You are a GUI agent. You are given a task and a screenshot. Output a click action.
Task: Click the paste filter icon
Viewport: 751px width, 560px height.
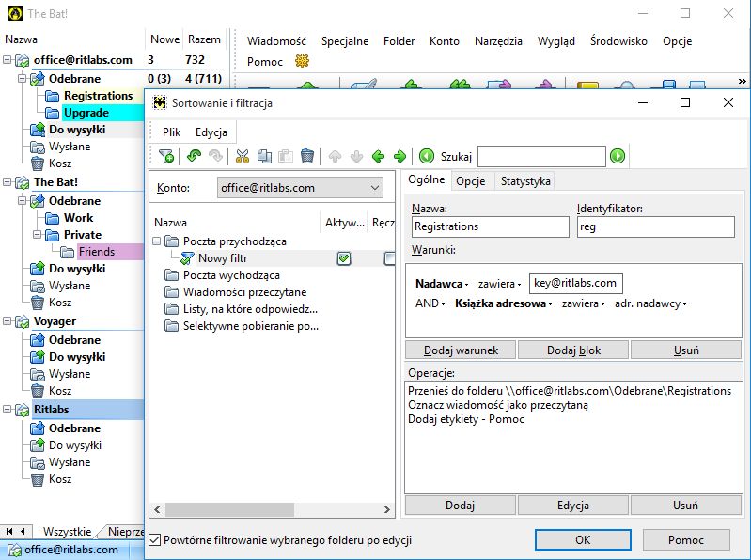pos(286,156)
